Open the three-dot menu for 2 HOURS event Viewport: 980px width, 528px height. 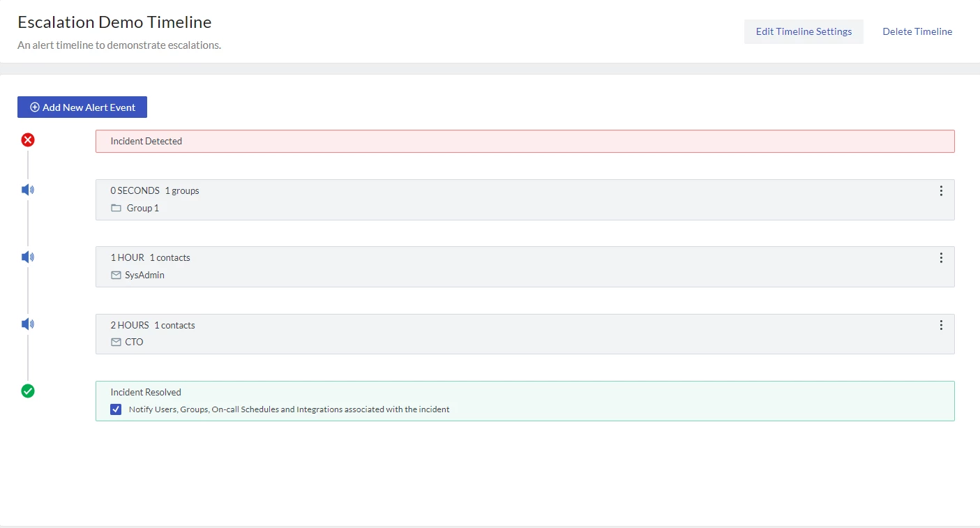(x=941, y=325)
